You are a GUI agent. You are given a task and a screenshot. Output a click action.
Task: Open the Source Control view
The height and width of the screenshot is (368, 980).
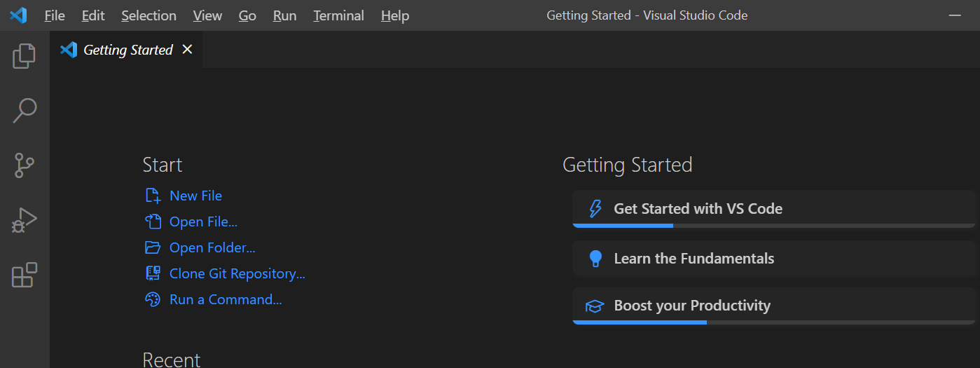(25, 165)
